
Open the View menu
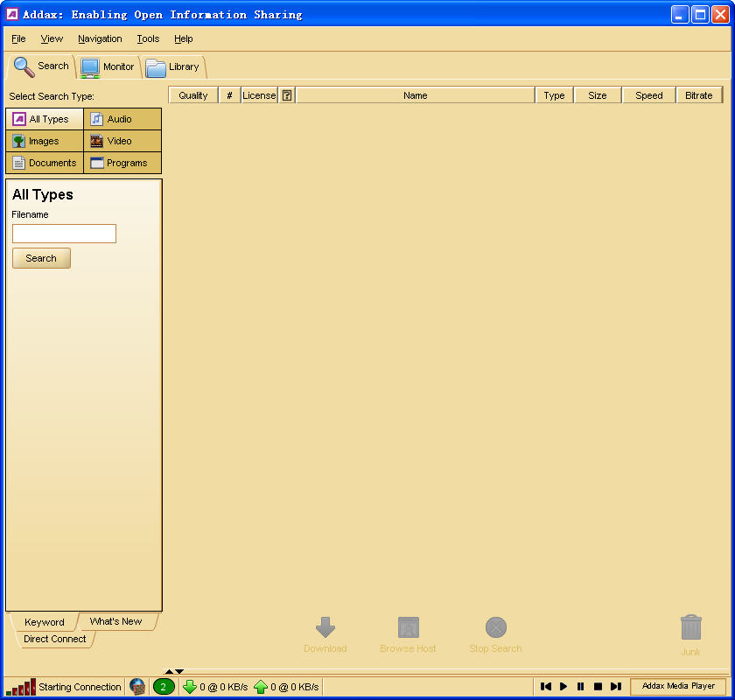[x=52, y=38]
